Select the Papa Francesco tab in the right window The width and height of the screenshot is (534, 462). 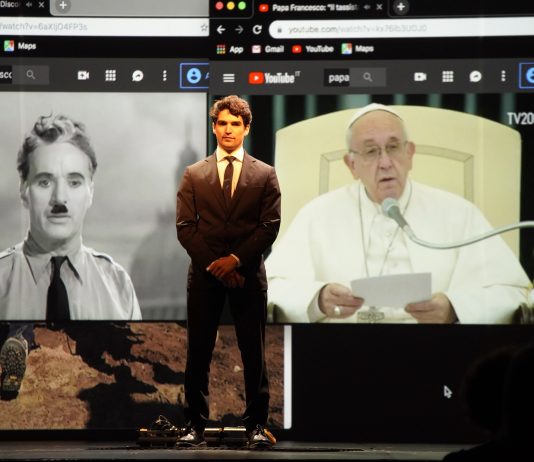pos(321,7)
